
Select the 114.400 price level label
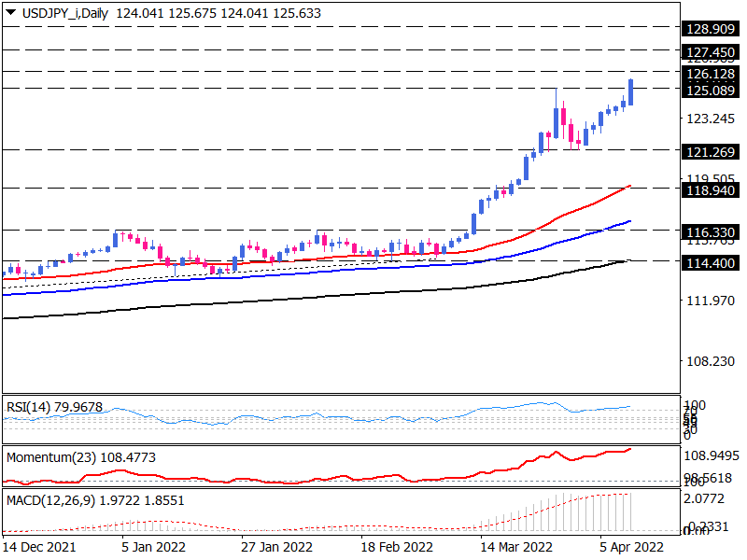tap(711, 263)
